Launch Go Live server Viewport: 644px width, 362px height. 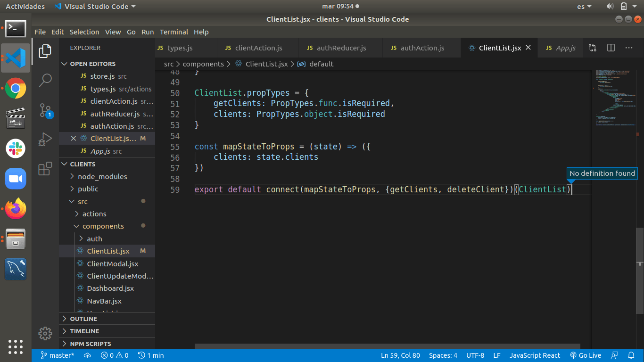tap(586, 355)
